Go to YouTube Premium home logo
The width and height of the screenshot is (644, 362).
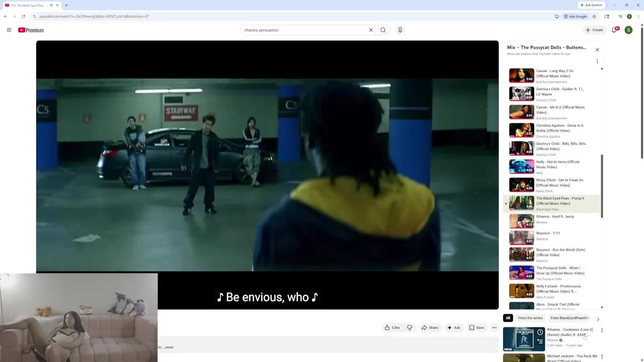click(x=31, y=30)
